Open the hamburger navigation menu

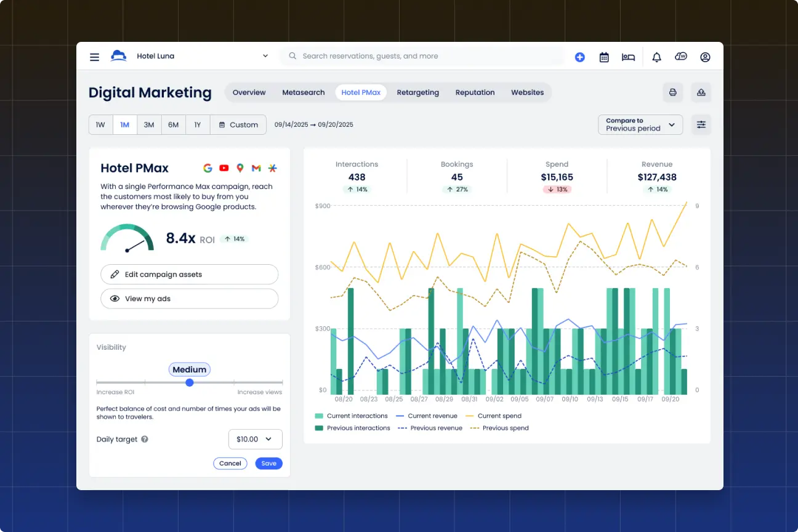[x=94, y=57]
